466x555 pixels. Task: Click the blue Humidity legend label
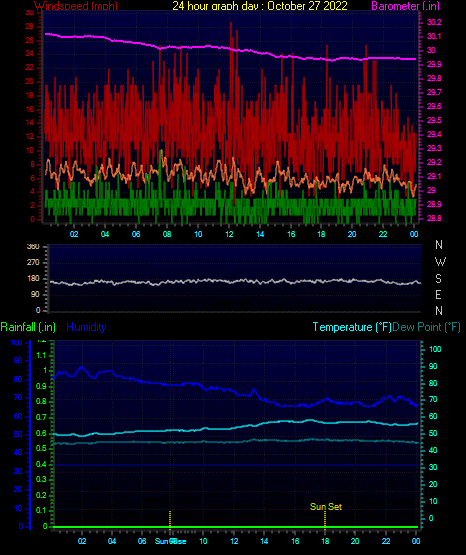(86, 327)
